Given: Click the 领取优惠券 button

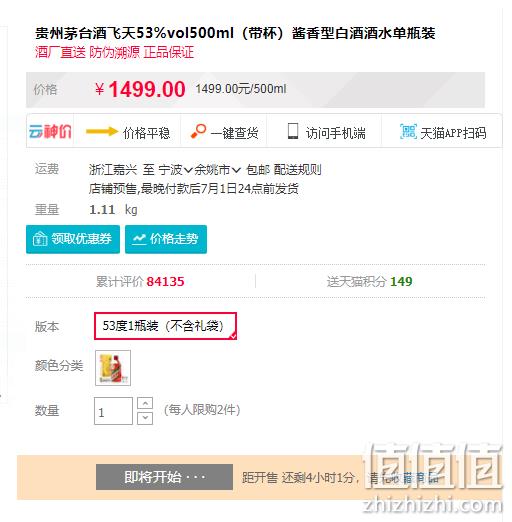Looking at the screenshot, I should click(73, 239).
